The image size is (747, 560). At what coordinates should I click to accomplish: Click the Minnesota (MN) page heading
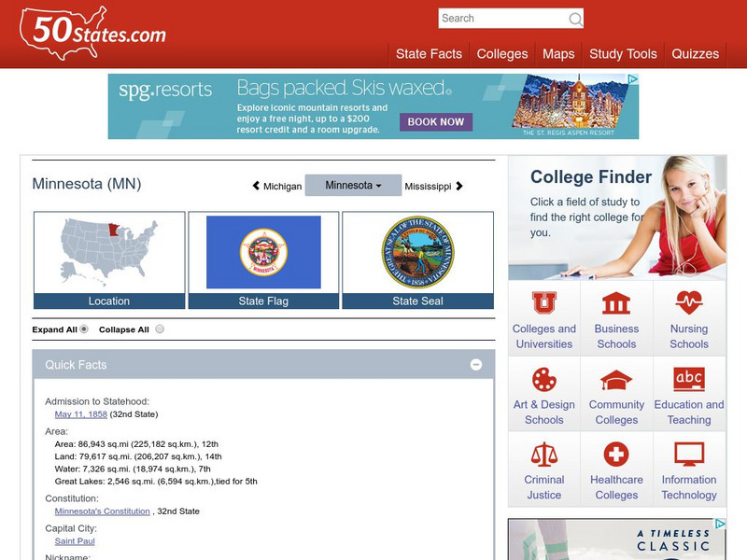click(x=87, y=184)
